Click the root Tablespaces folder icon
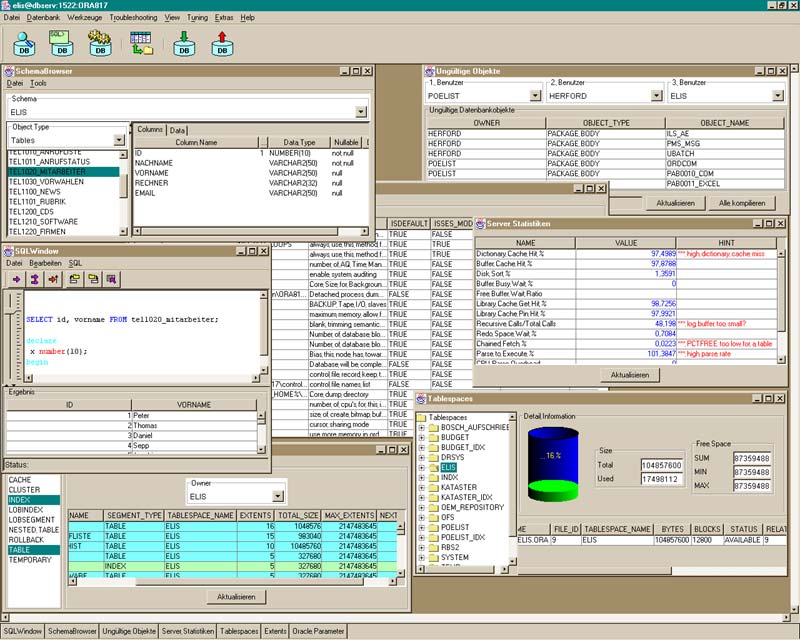 click(421, 417)
